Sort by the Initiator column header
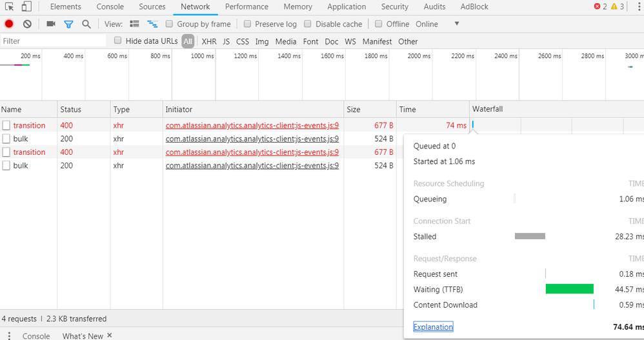The width and height of the screenshot is (644, 340). pyautogui.click(x=253, y=109)
